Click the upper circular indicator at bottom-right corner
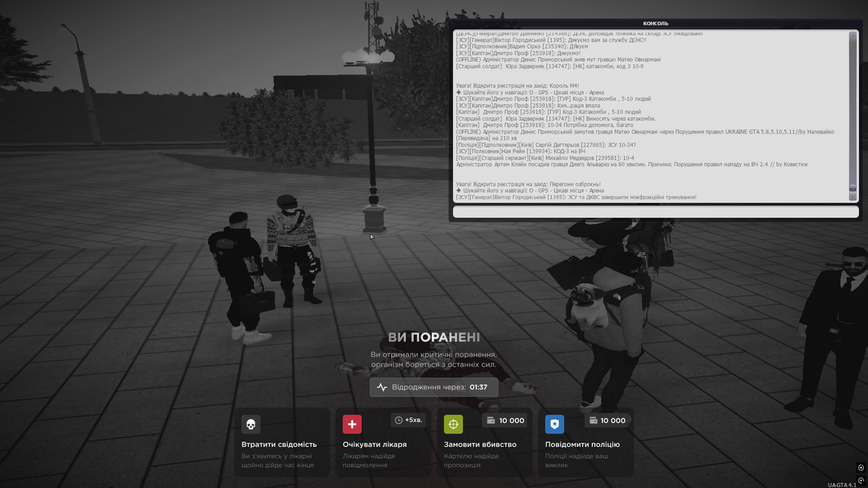 [x=861, y=468]
